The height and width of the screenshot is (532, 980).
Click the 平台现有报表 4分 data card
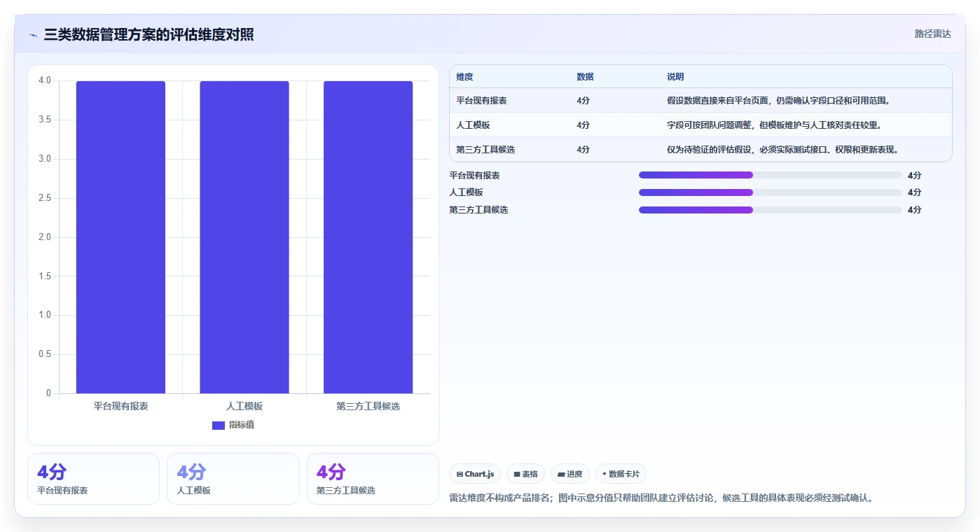tap(93, 479)
